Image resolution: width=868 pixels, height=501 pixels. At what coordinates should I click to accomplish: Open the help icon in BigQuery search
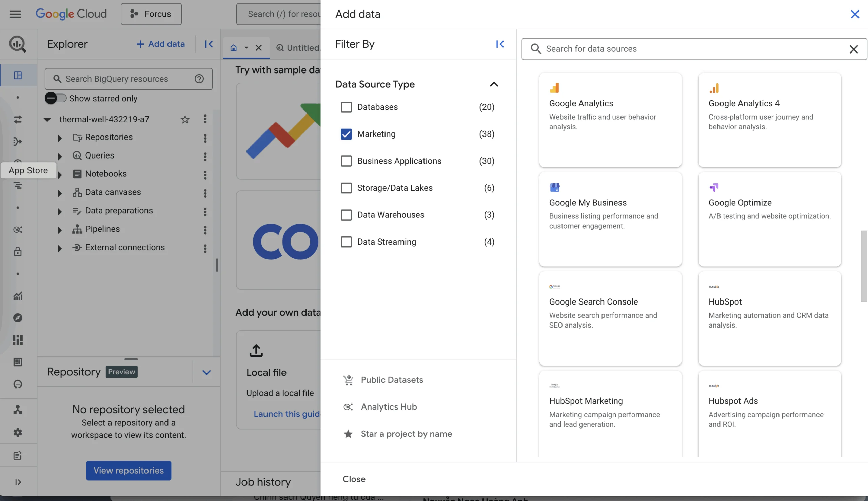click(199, 79)
